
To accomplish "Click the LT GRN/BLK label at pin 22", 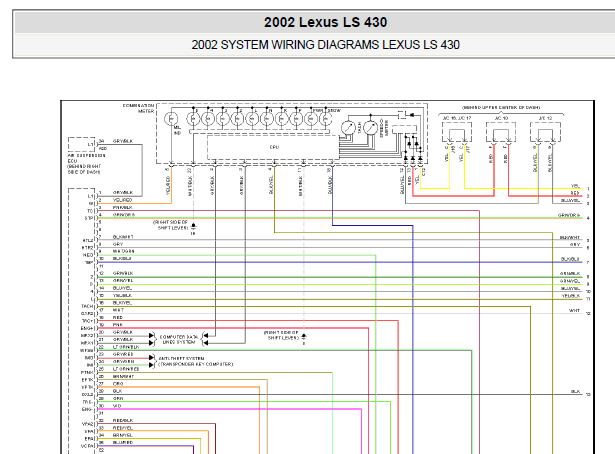I will (126, 347).
